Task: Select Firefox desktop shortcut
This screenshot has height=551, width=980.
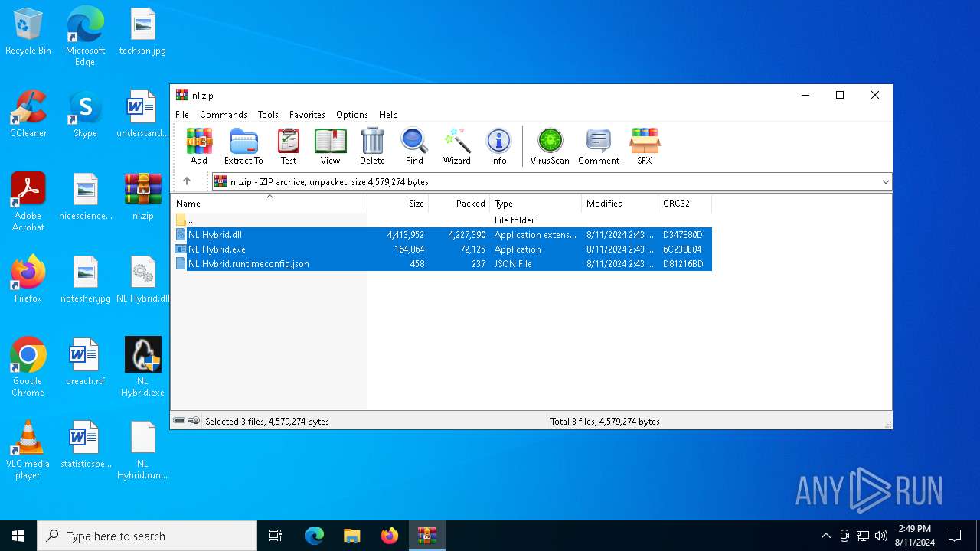Action: (28, 280)
